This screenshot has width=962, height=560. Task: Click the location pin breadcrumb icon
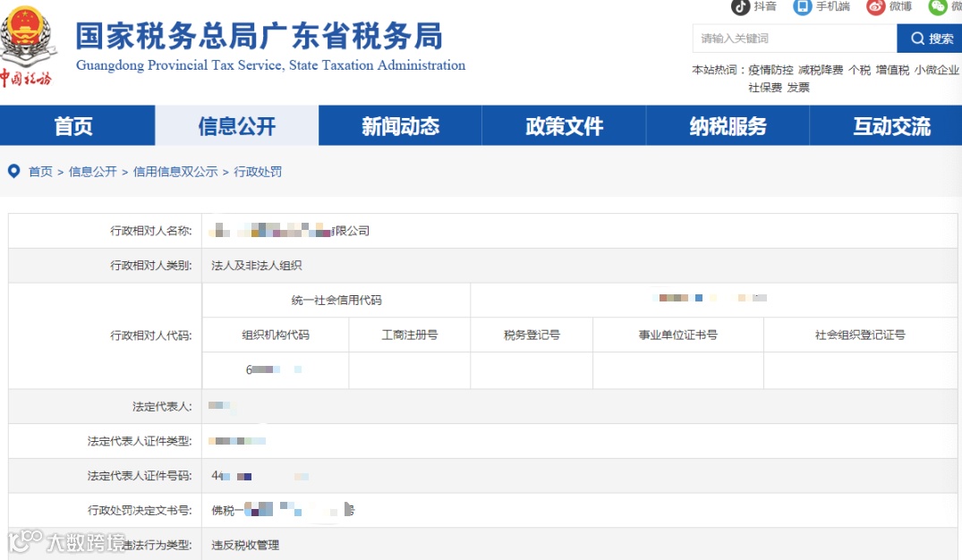pyautogui.click(x=13, y=171)
